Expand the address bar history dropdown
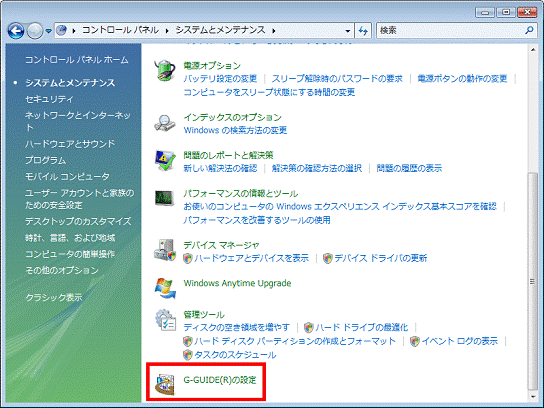Screen dimensions: 544x408 click(348, 31)
